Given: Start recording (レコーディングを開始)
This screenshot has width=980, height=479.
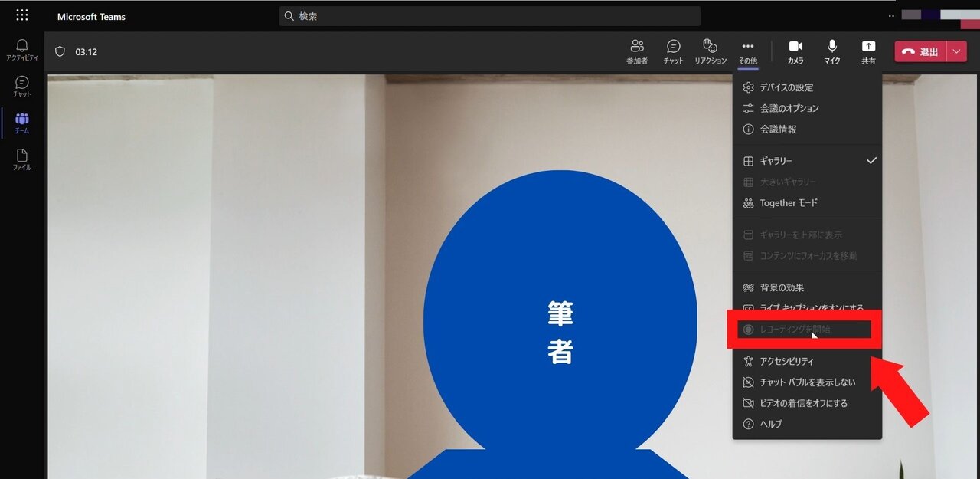Looking at the screenshot, I should pyautogui.click(x=807, y=330).
